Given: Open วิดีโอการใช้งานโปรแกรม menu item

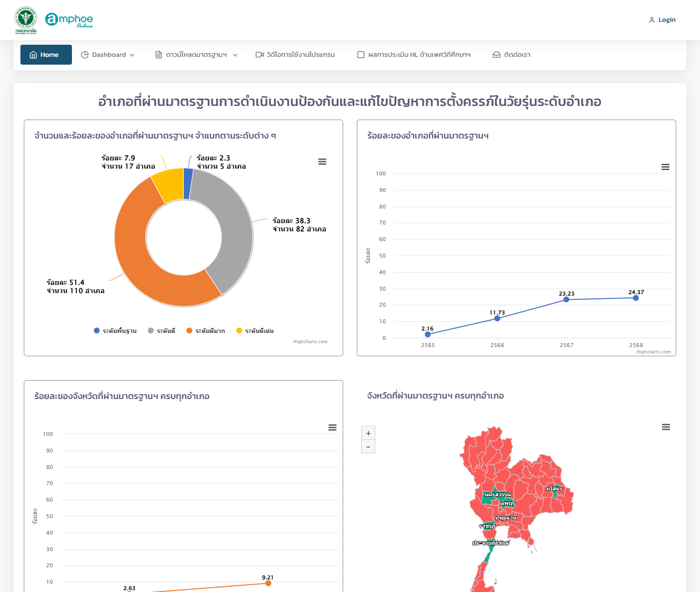Looking at the screenshot, I should [x=296, y=55].
